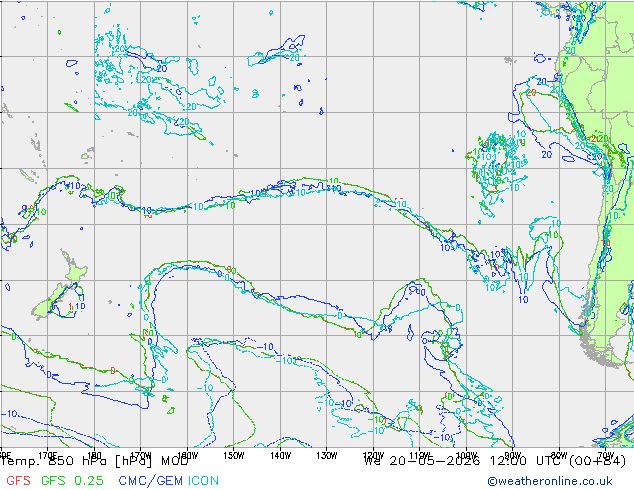Click the weatheronline.co.uk copyright text
634x490 pixels.
550,481
